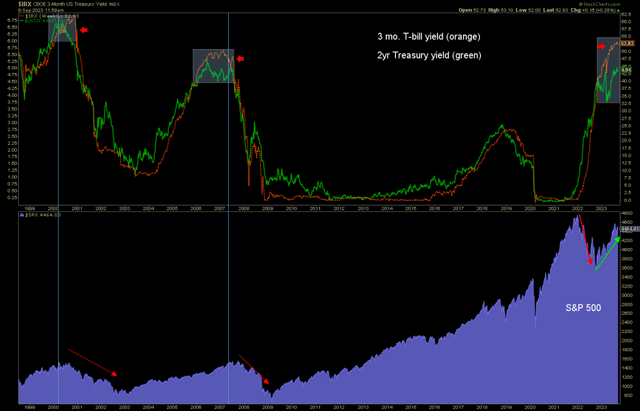
Task: Select the gray highlight box around the 2006-2007 plateau
Action: [x=213, y=66]
